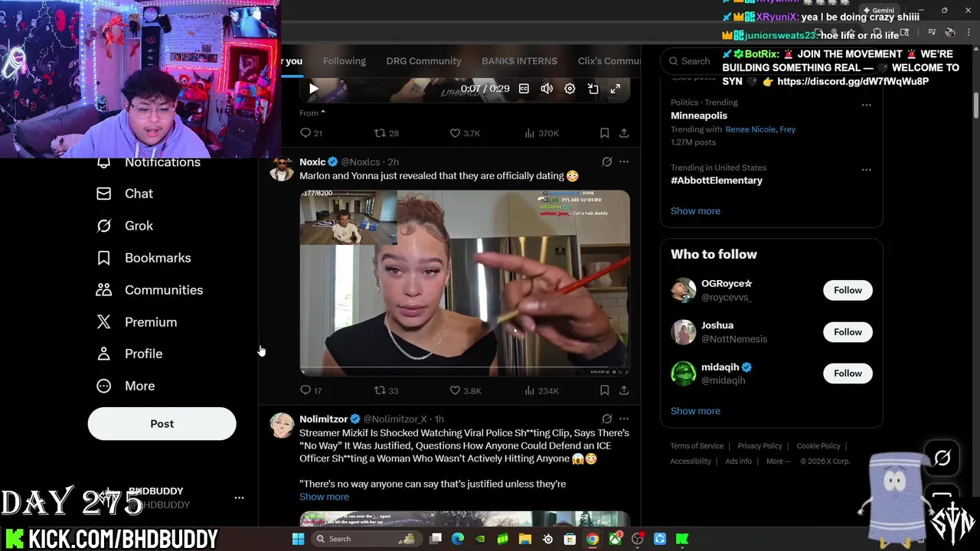Open Bookmarks in the sidebar
Image resolution: width=980 pixels, height=551 pixels.
(x=143, y=258)
